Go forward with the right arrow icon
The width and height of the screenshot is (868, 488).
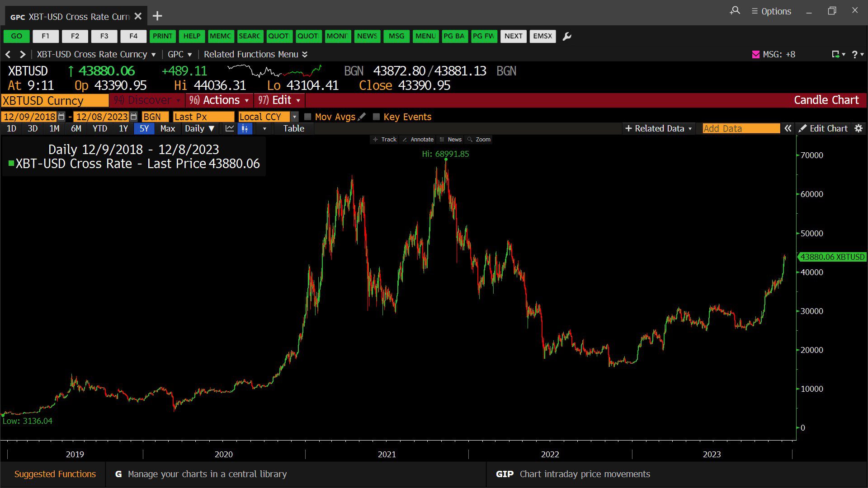click(22, 54)
